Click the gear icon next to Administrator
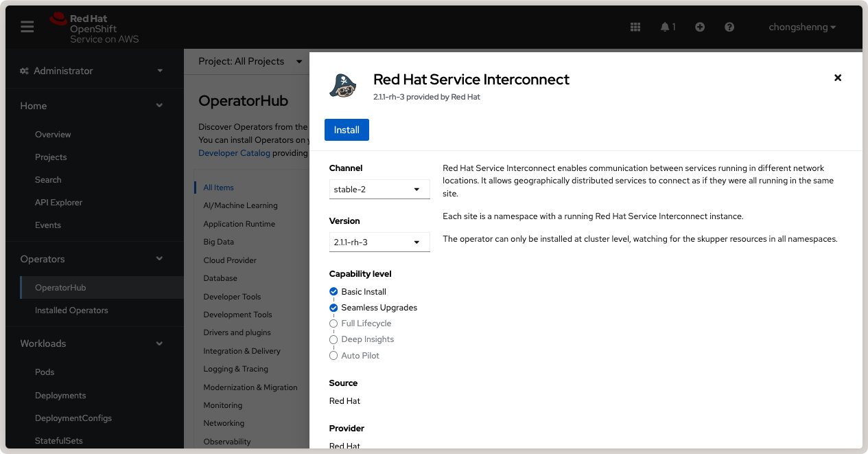Viewport: 868px width, 454px height. 23,71
